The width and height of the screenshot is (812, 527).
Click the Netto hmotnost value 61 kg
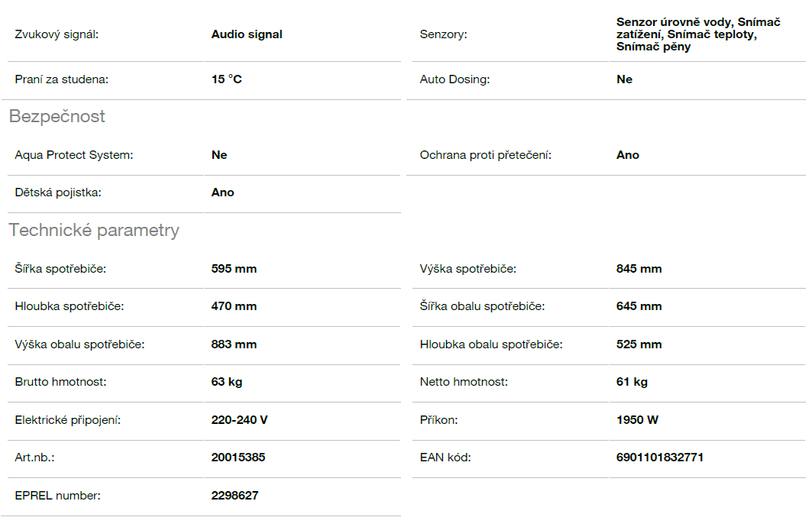click(632, 382)
